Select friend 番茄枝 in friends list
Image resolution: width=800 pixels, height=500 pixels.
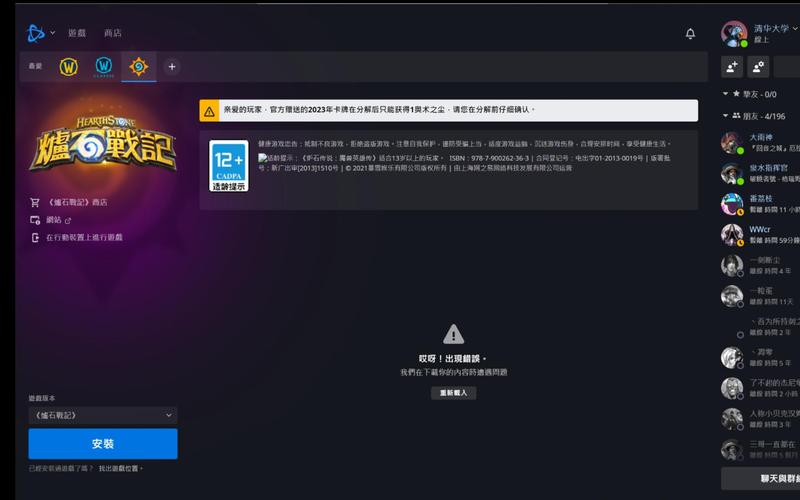pyautogui.click(x=760, y=204)
